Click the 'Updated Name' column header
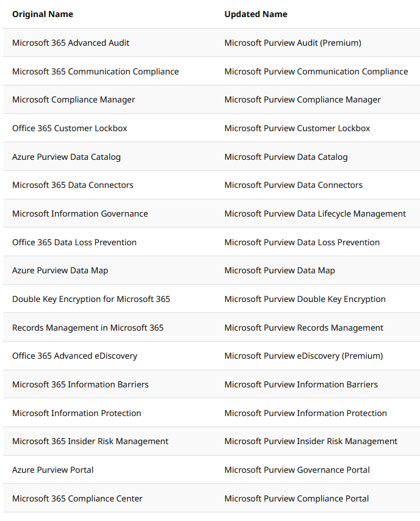420x521 pixels. (x=256, y=14)
